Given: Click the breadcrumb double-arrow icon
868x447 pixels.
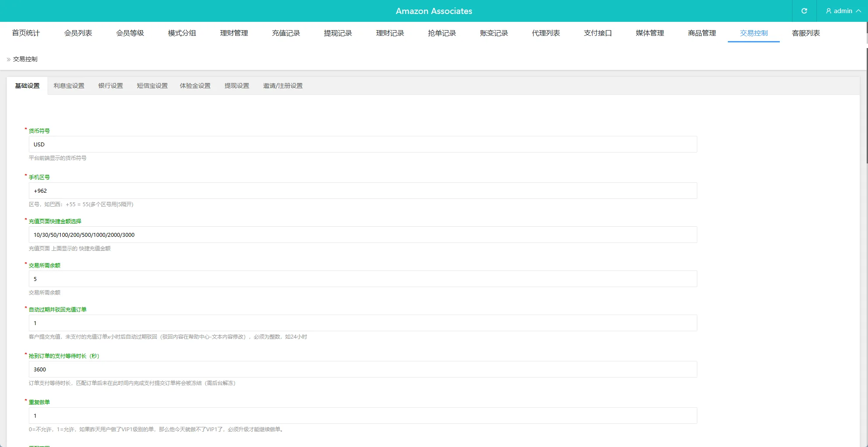Looking at the screenshot, I should point(8,59).
